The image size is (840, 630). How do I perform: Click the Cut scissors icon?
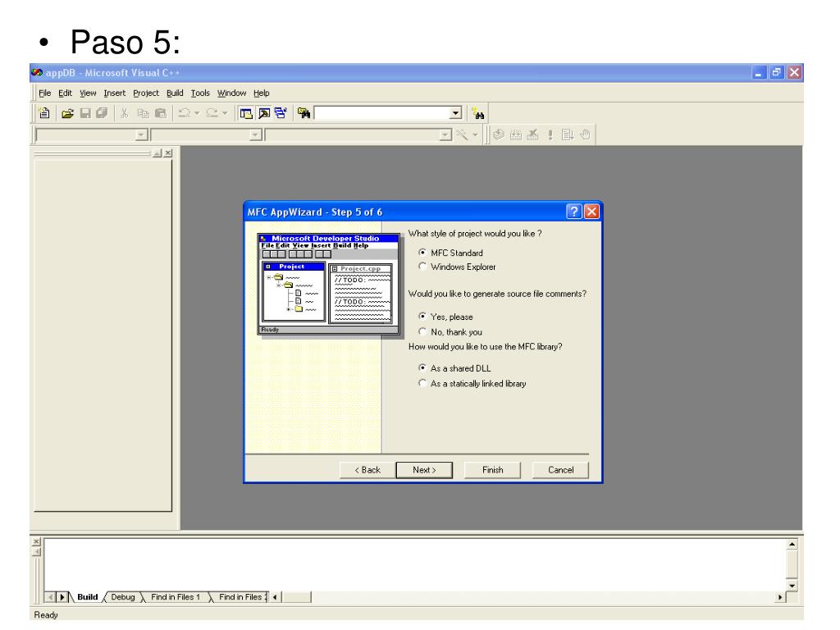(x=125, y=113)
